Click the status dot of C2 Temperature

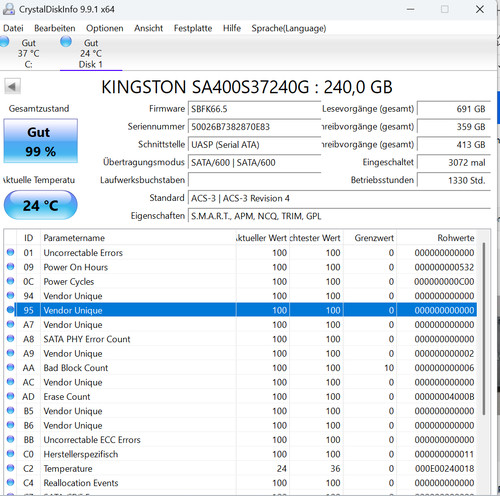10,468
